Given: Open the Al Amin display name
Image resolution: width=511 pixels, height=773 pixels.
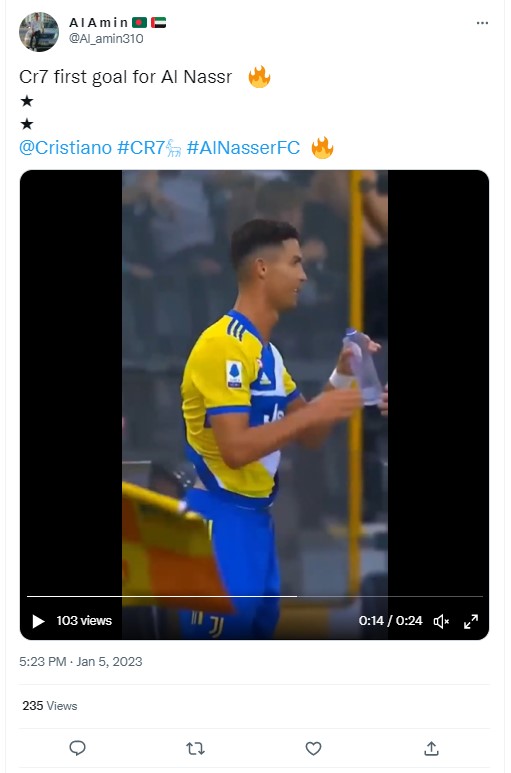Looking at the screenshot, I should point(99,23).
